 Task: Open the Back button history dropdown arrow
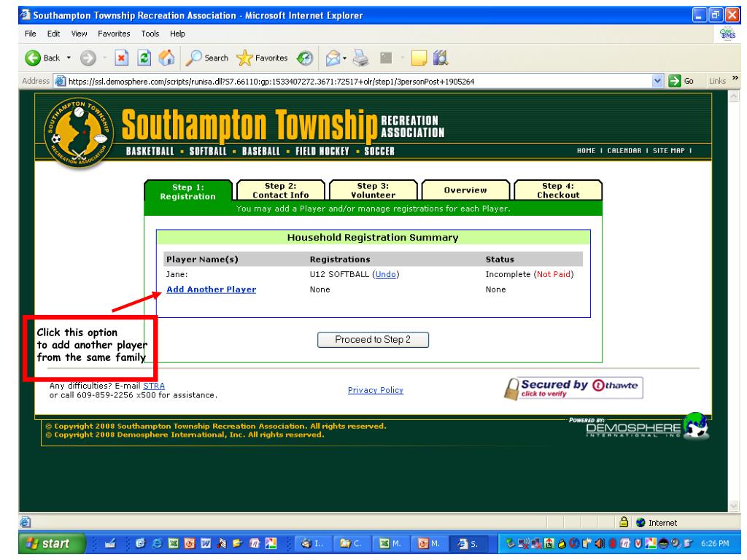coord(69,58)
